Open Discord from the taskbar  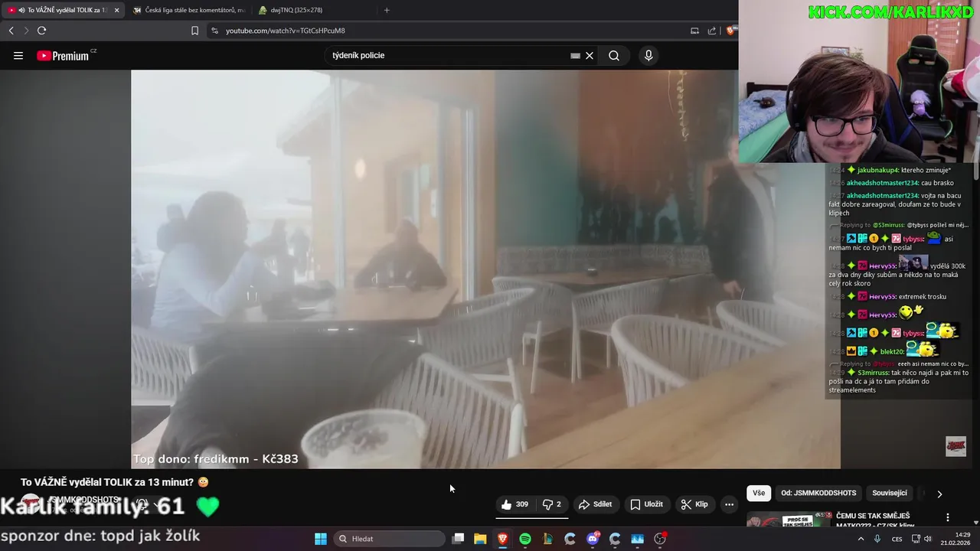point(593,539)
